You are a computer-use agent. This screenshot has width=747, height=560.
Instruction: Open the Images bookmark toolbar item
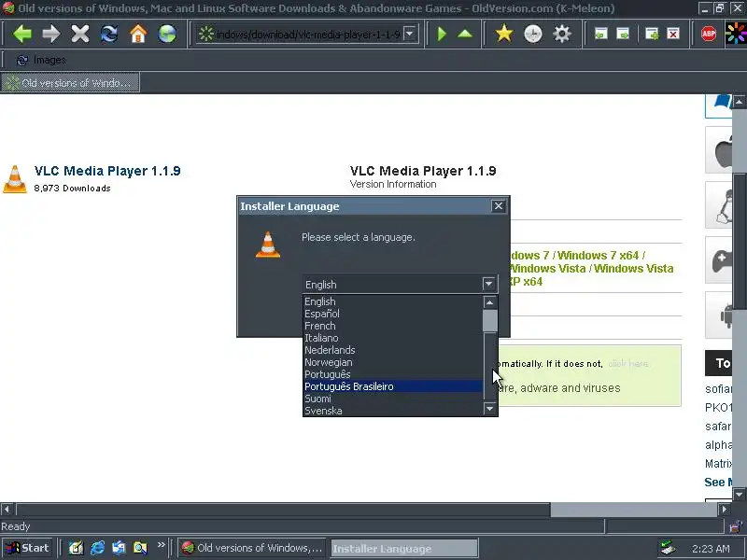[x=41, y=60]
